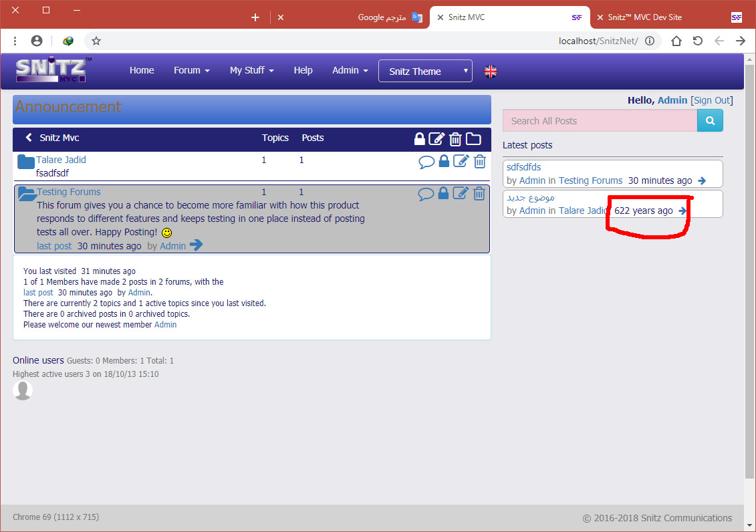Screen dimensions: 756x532
Task: Open the Snitz Theme dropdown
Action: coord(425,72)
